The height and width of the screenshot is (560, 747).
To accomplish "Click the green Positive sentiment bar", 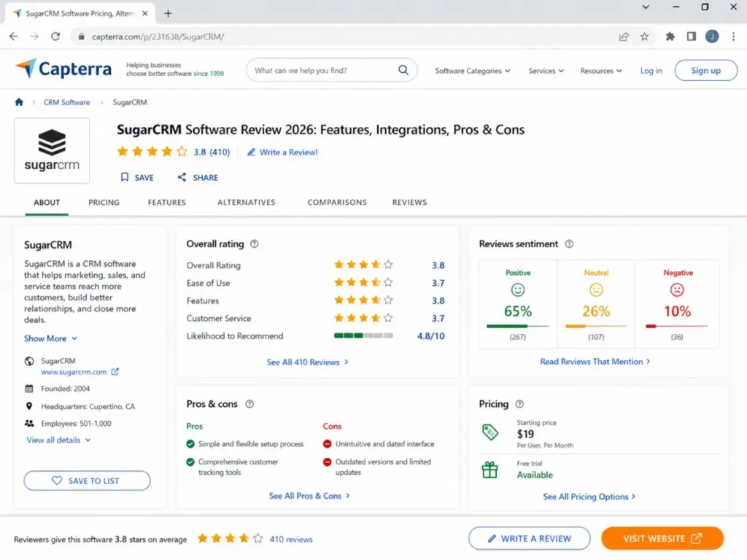I will click(517, 326).
